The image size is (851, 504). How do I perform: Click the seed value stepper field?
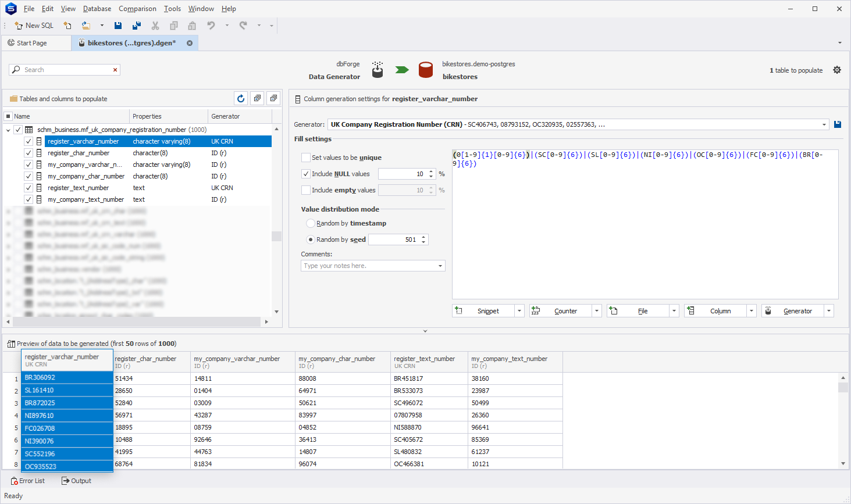[x=398, y=240]
